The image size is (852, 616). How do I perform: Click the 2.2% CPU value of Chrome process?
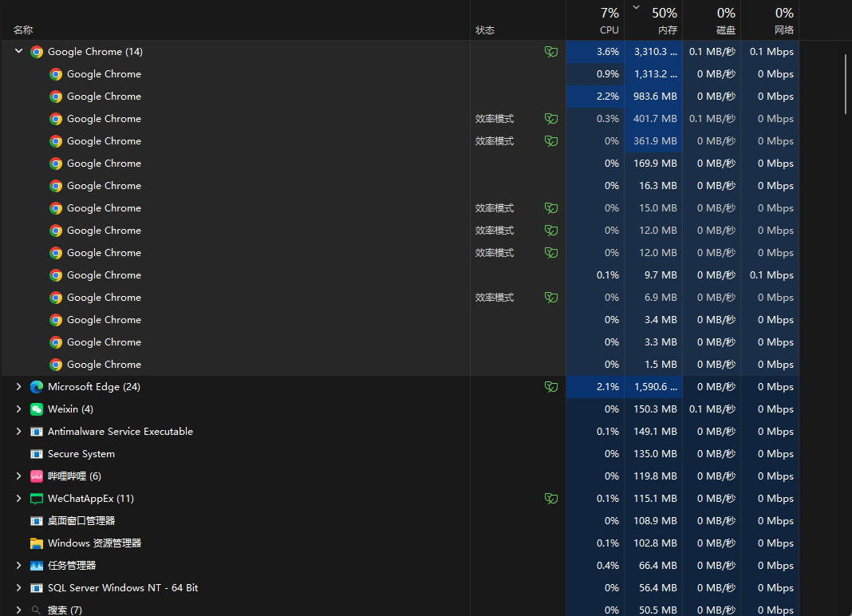(607, 97)
